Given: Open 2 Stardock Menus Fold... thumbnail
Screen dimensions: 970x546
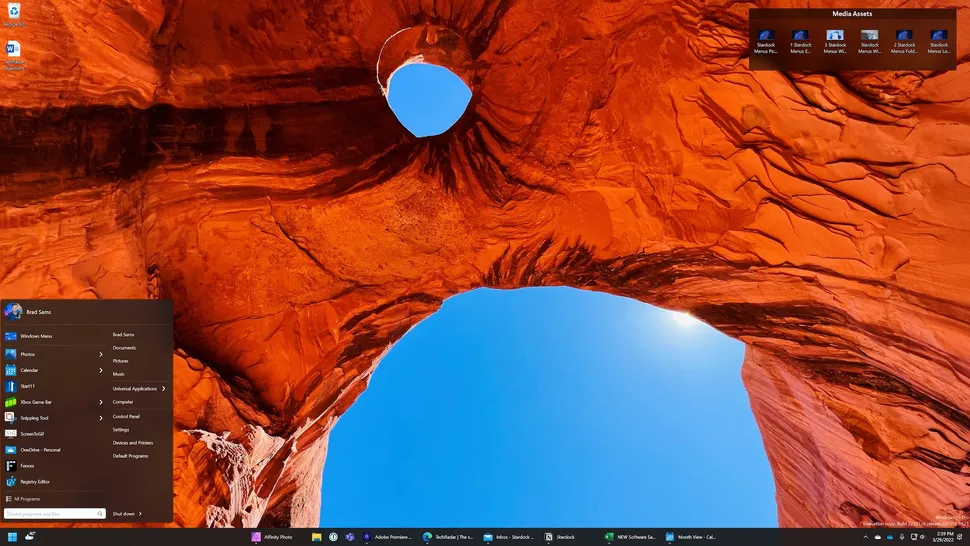Looking at the screenshot, I should [x=904, y=42].
